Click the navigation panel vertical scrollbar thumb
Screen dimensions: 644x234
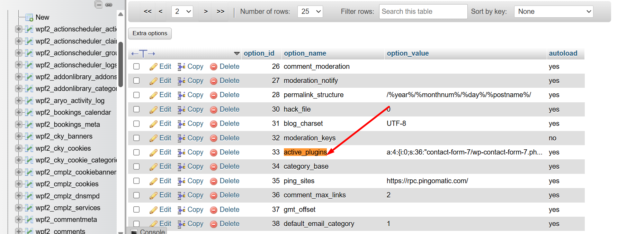tap(121, 64)
